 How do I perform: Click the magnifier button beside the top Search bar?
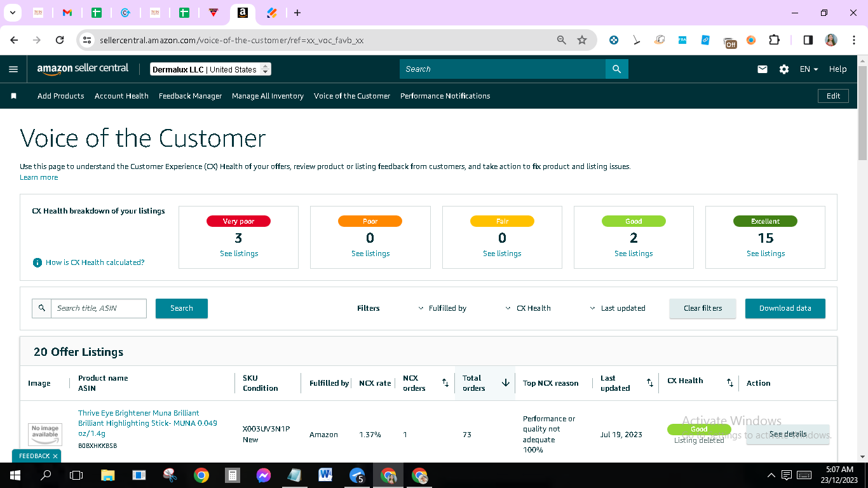pyautogui.click(x=616, y=69)
